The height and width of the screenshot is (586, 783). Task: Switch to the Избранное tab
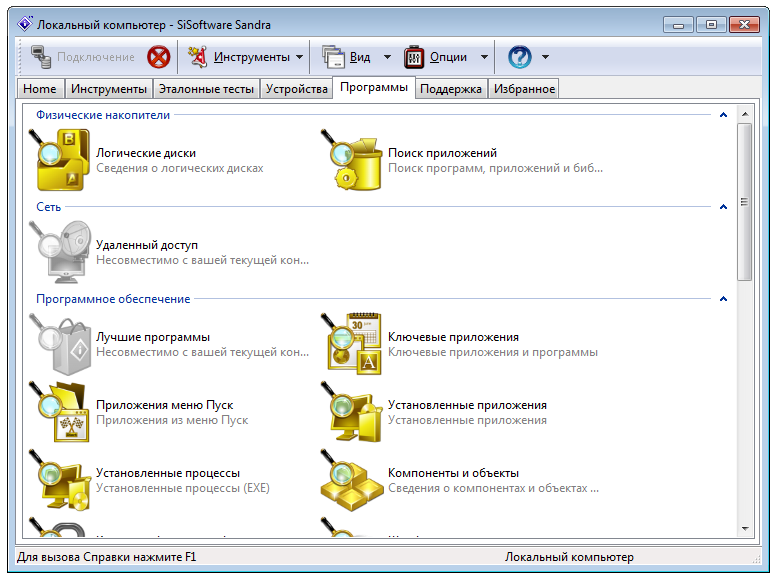524,89
